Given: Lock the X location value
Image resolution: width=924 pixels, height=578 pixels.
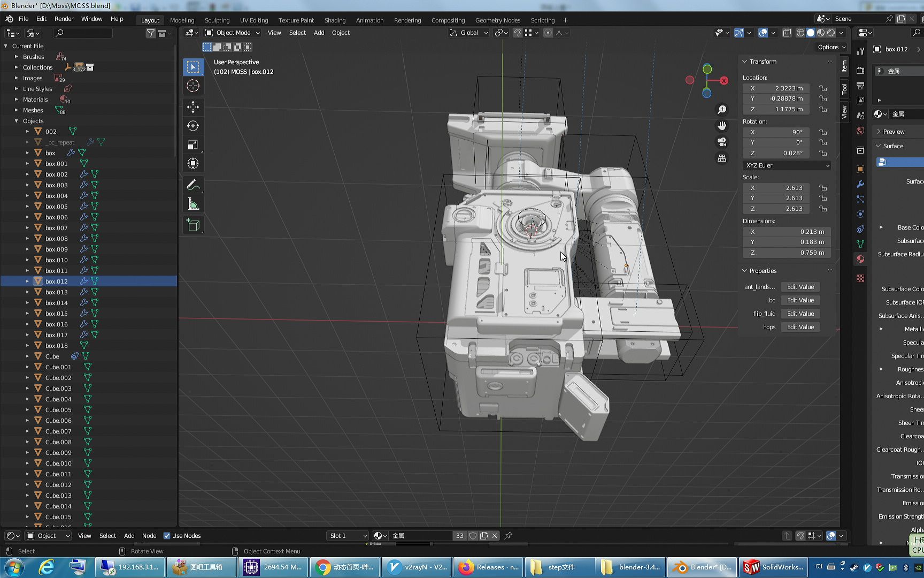Looking at the screenshot, I should click(823, 88).
